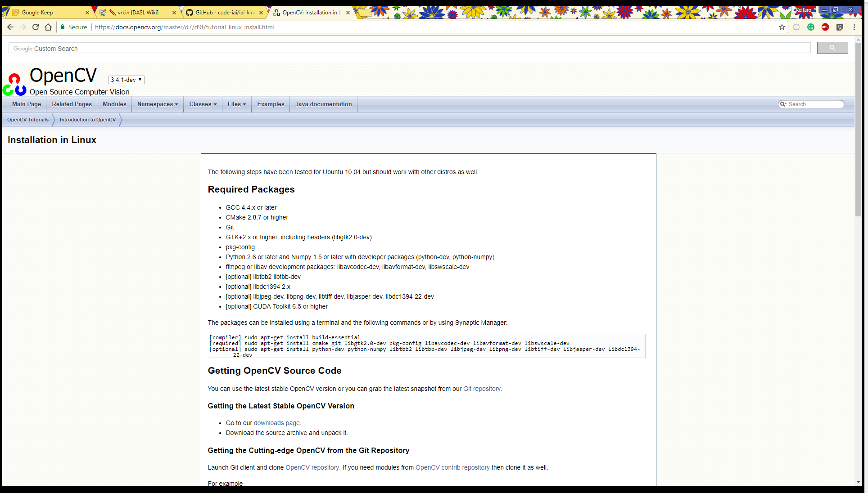This screenshot has width=868, height=493.
Task: Reload the current page
Action: click(36, 27)
